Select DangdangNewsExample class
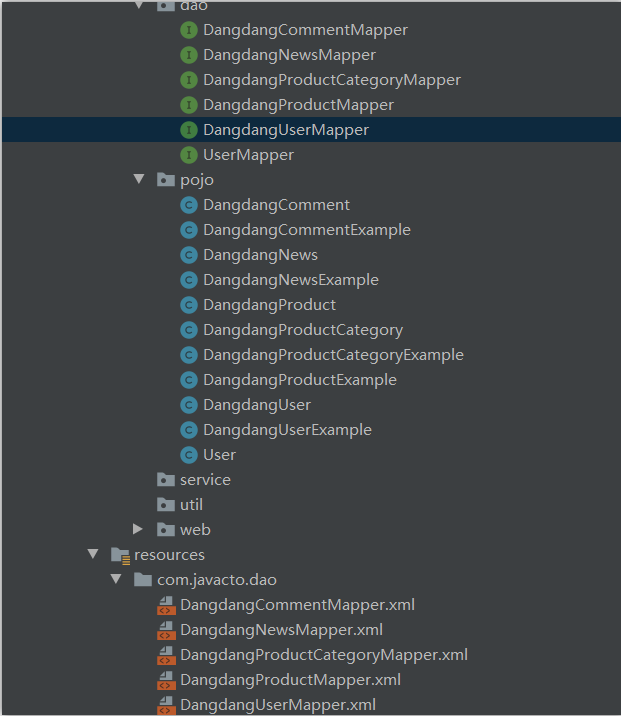This screenshot has height=716, width=621. click(x=291, y=280)
